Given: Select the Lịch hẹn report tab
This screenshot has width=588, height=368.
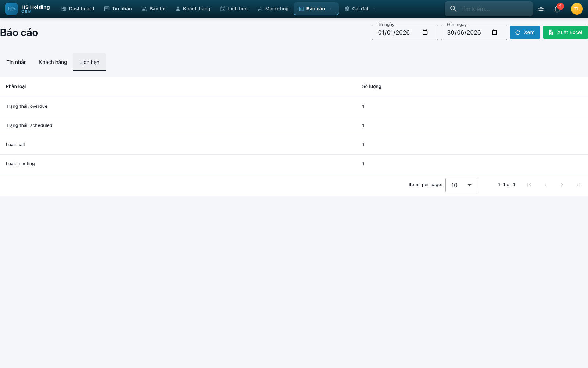Looking at the screenshot, I should (89, 62).
